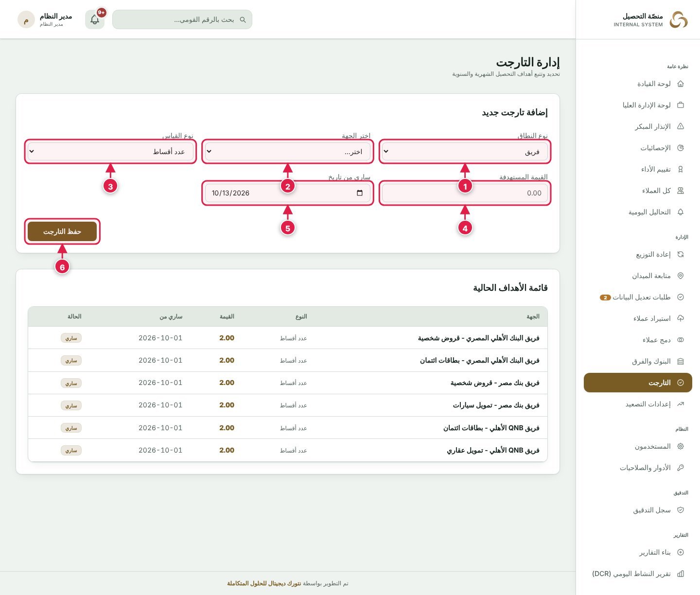Image resolution: width=700 pixels, height=595 pixels.
Task: Click the نتورك ديجيتال للحلول المتكاملة footer link
Action: tap(264, 583)
